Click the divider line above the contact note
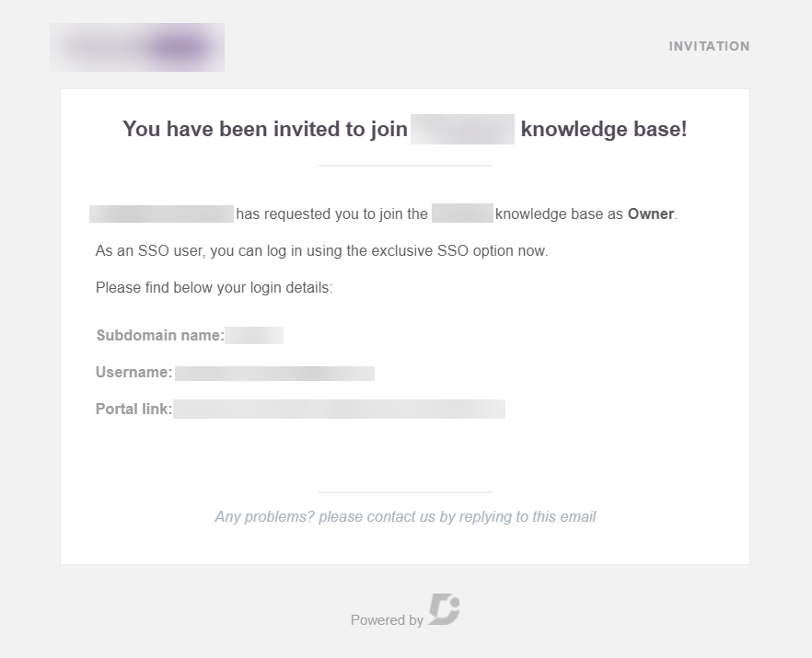The width and height of the screenshot is (812, 658). click(405, 492)
